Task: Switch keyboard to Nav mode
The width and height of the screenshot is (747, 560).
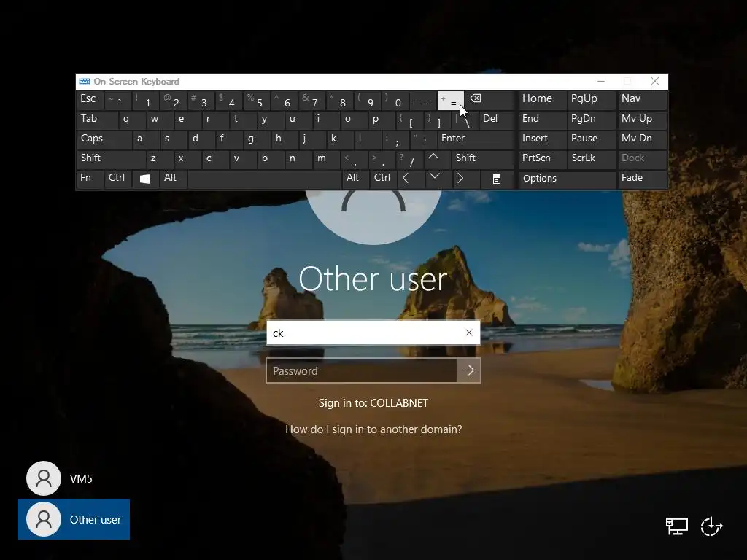Action: (x=642, y=100)
